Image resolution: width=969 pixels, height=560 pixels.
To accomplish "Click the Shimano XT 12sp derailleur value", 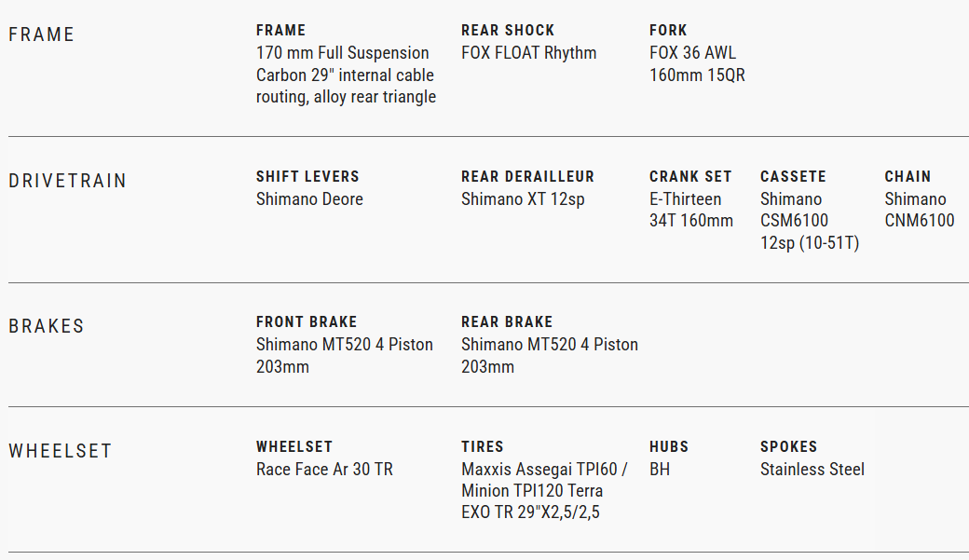I will click(x=523, y=199).
